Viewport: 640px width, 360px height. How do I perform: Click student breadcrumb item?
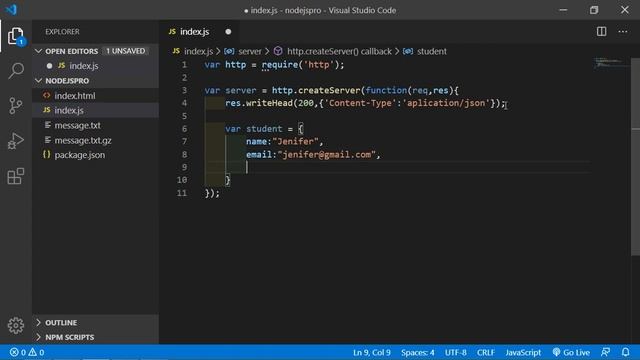[431, 51]
